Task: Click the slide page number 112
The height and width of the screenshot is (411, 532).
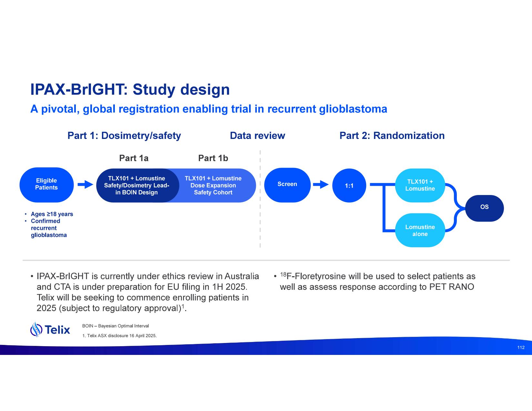Action: [x=521, y=347]
